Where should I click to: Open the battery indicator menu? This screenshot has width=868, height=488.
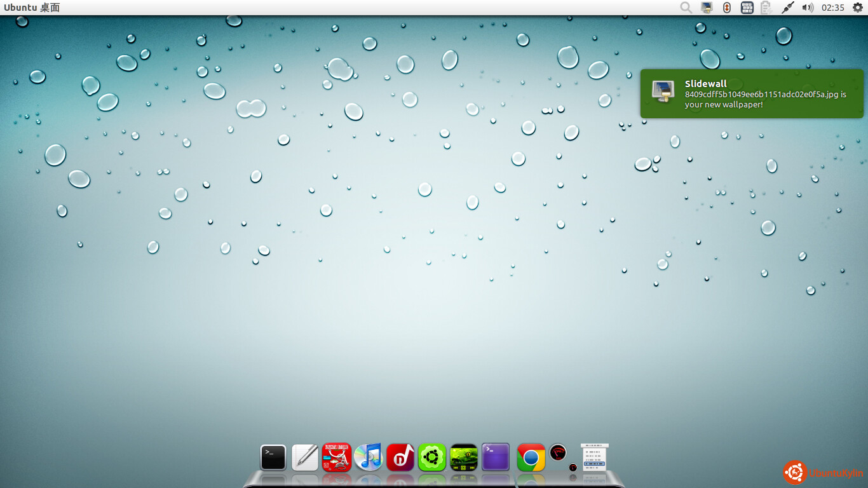[766, 8]
